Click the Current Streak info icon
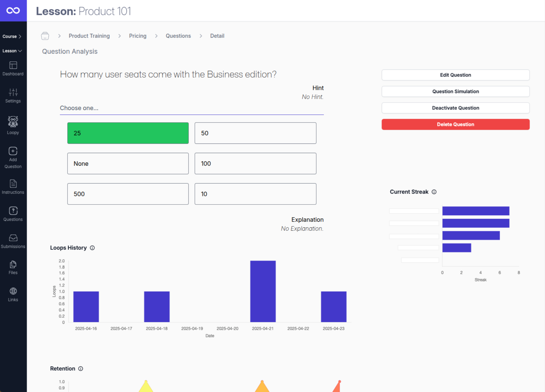Screen dimensions: 545x392 coord(434,192)
